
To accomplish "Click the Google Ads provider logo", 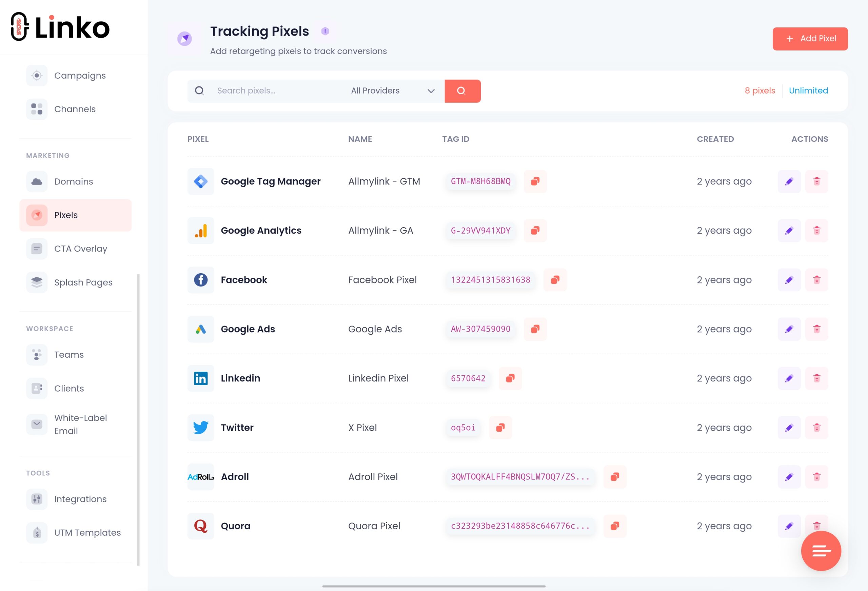I will pos(201,329).
